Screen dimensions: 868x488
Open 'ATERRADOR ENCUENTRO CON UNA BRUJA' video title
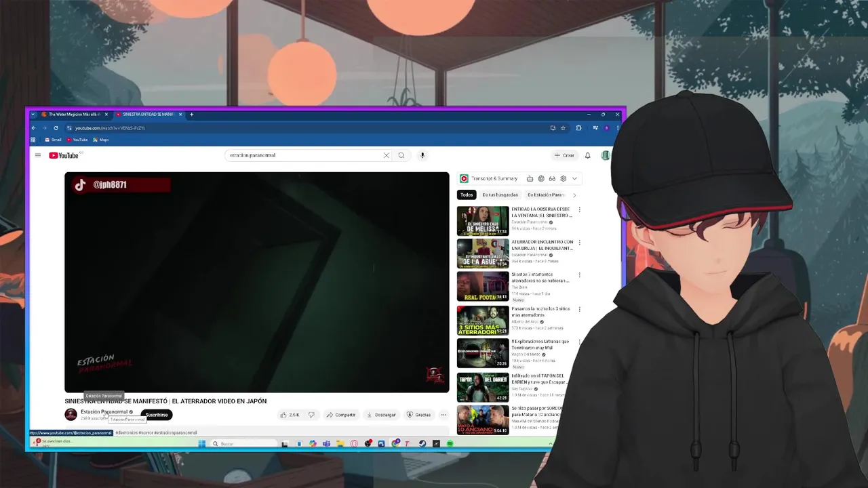coord(542,245)
